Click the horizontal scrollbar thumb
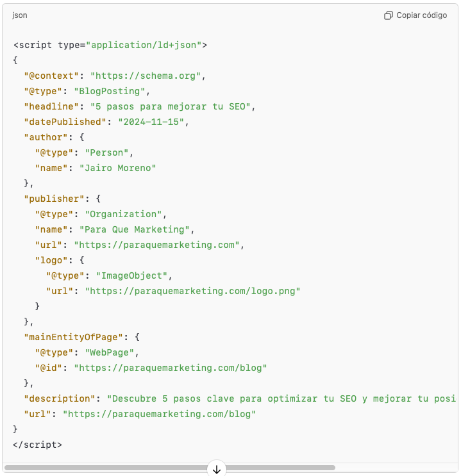461x476 pixels. click(170, 468)
